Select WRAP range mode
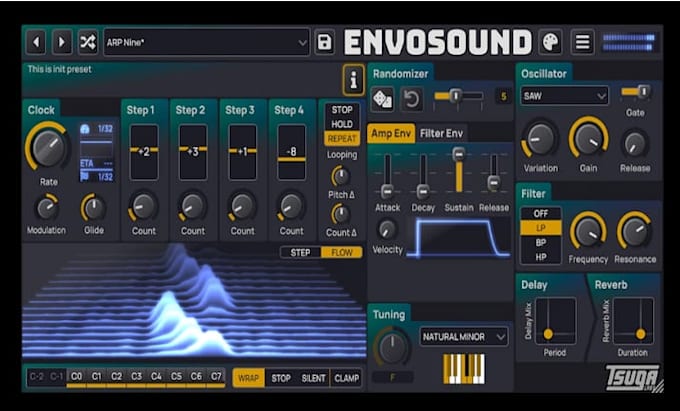This screenshot has height=411, width=680. coord(248,378)
